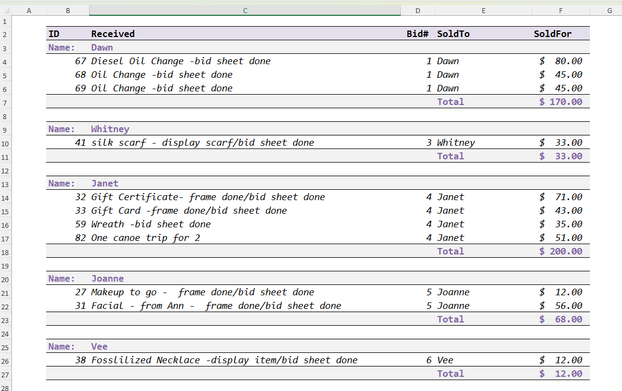Click the $ 200.00 total cell
This screenshot has height=391, width=622.
coord(560,251)
